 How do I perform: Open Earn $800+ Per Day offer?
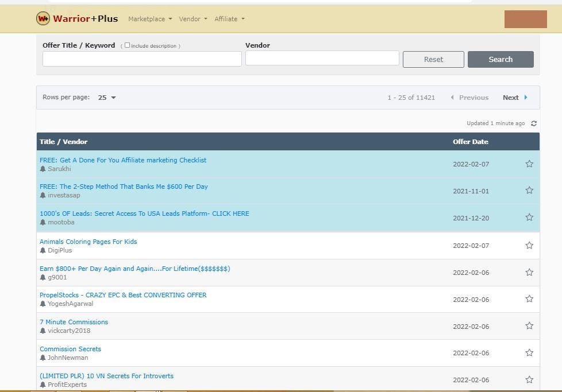click(135, 269)
